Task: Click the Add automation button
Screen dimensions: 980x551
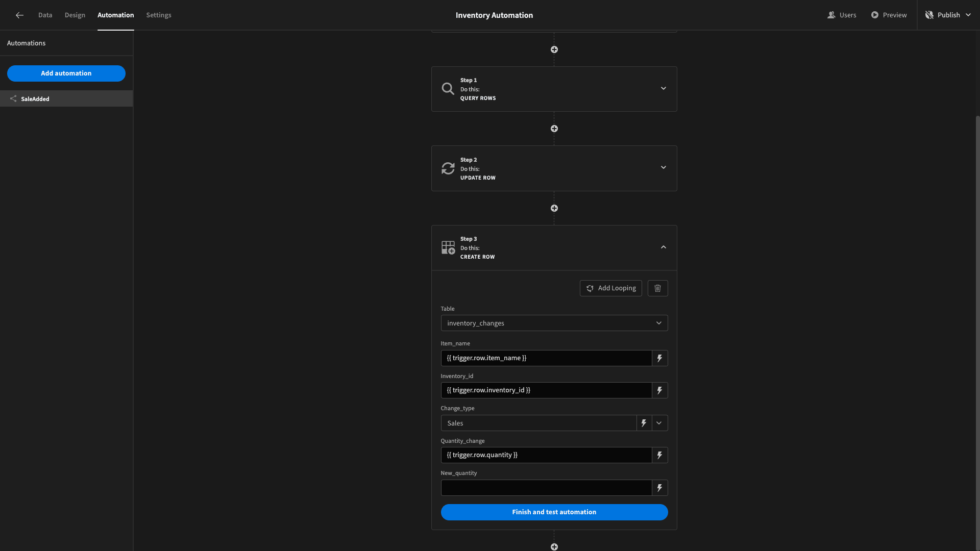Action: point(66,73)
